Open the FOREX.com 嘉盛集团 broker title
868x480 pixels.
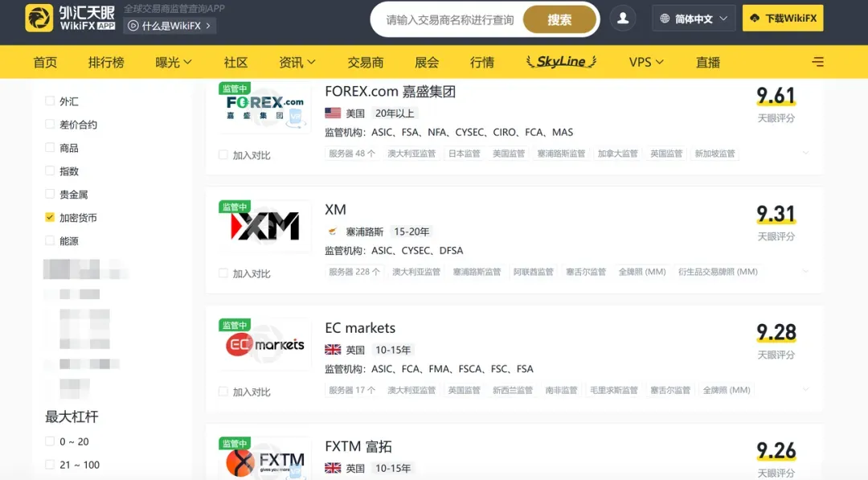tap(391, 92)
